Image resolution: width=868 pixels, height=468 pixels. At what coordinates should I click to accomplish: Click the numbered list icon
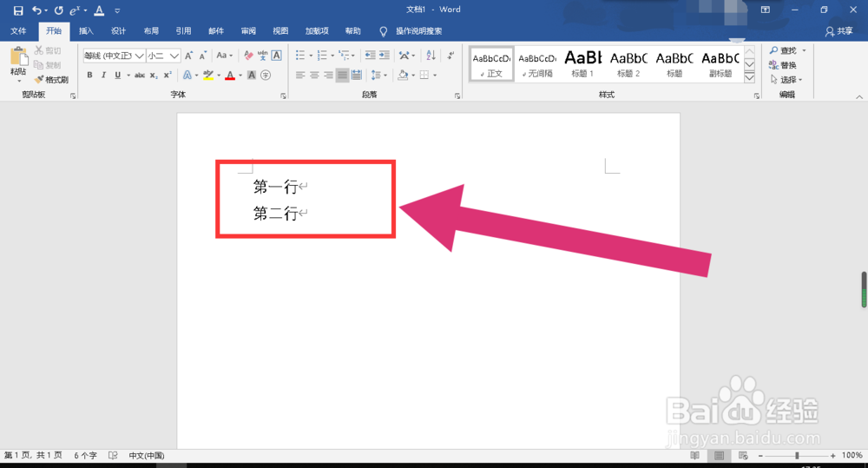tap(322, 56)
